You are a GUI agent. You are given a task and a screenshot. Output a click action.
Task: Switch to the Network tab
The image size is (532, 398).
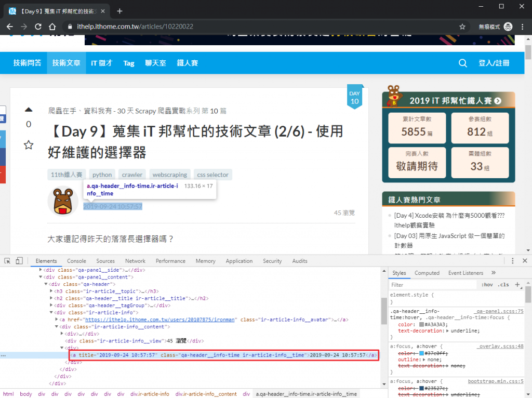tap(135, 261)
